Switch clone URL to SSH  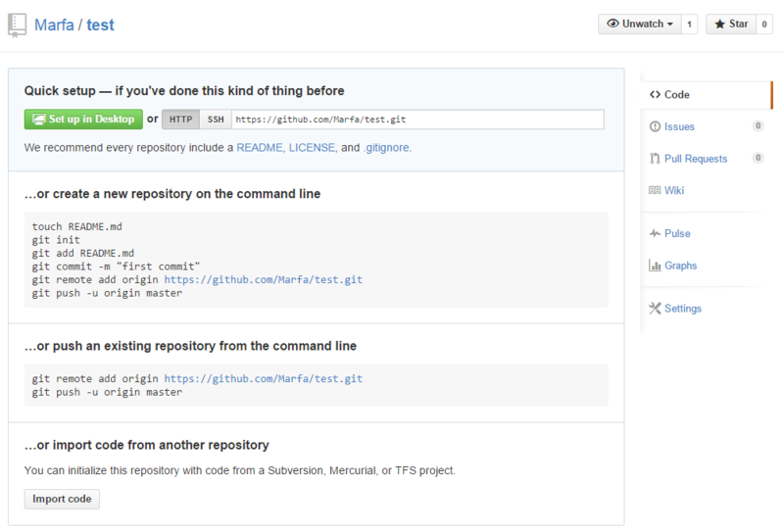(216, 120)
